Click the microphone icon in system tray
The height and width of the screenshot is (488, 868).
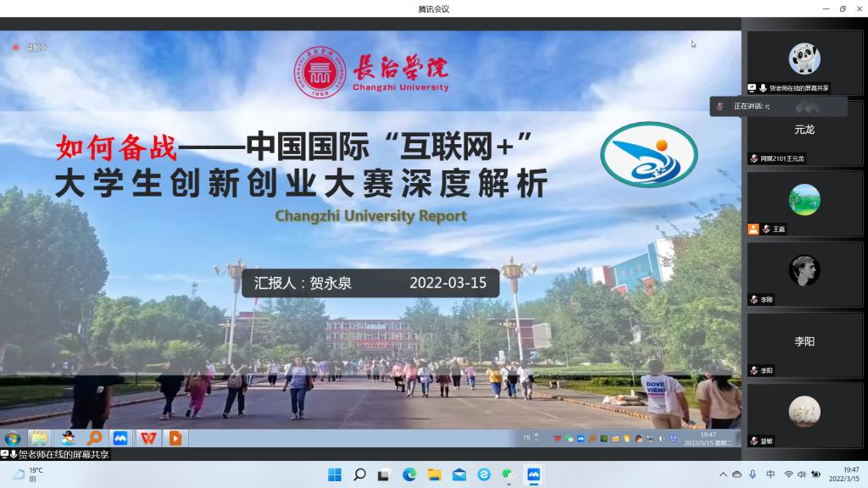click(754, 474)
